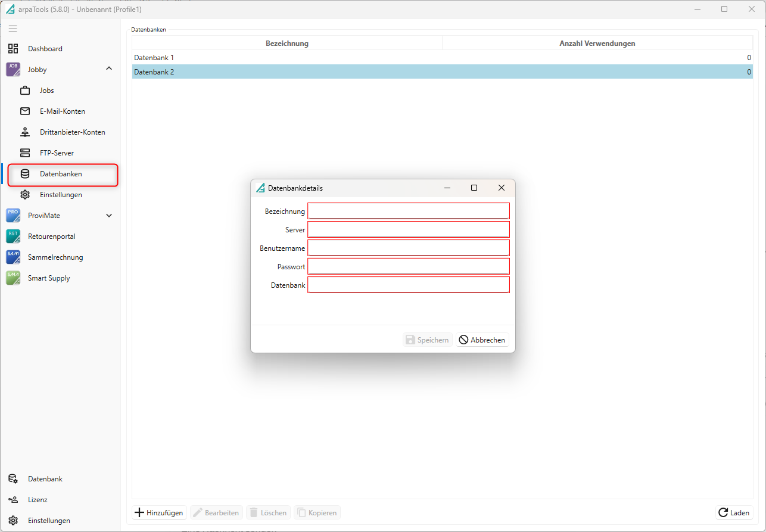The image size is (766, 532).
Task: Select the Drittanbieter-Konten icon
Action: tap(25, 132)
